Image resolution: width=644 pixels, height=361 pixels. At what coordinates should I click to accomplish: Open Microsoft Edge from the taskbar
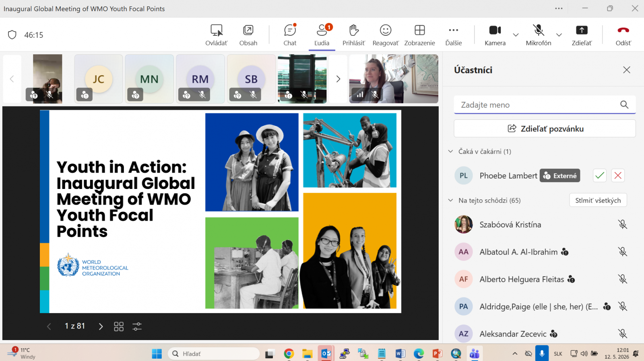[419, 354]
